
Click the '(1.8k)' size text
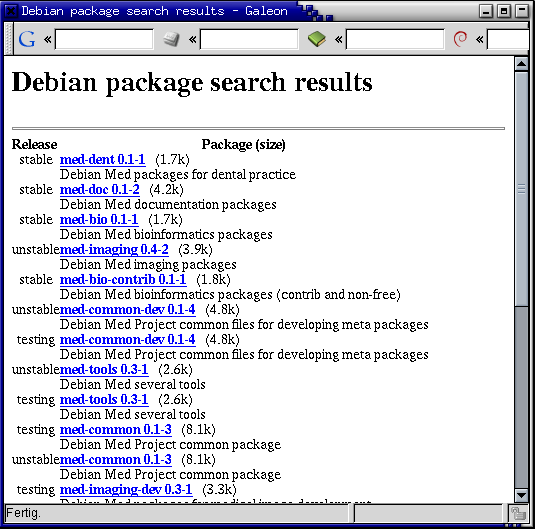pos(214,280)
